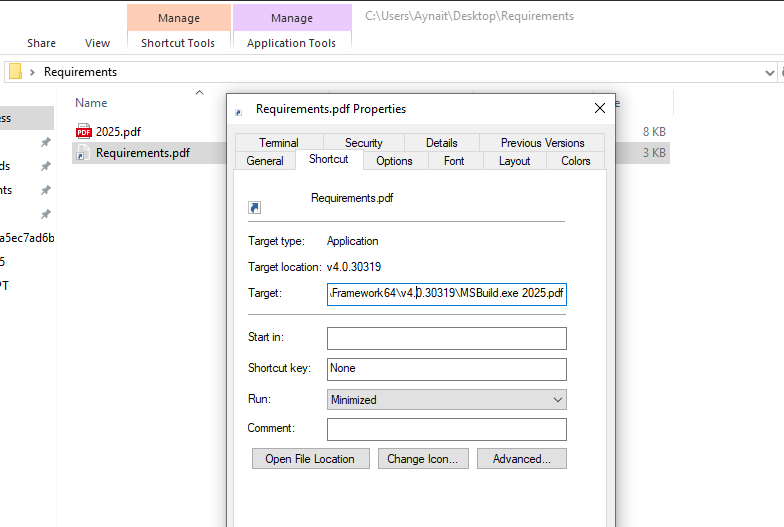
Task: Focus the Comment input field
Action: pos(446,429)
